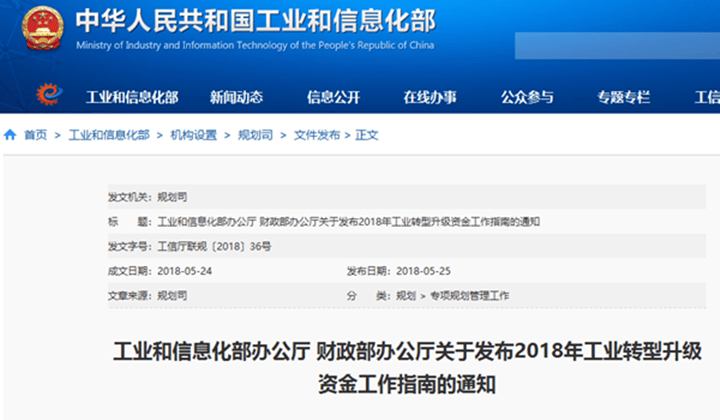Open 规划司 breadcrumb link
The image size is (720, 420).
pyautogui.click(x=255, y=135)
